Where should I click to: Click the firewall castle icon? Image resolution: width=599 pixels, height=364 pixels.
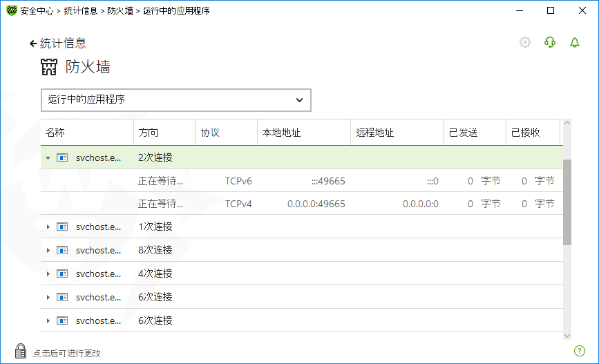50,67
